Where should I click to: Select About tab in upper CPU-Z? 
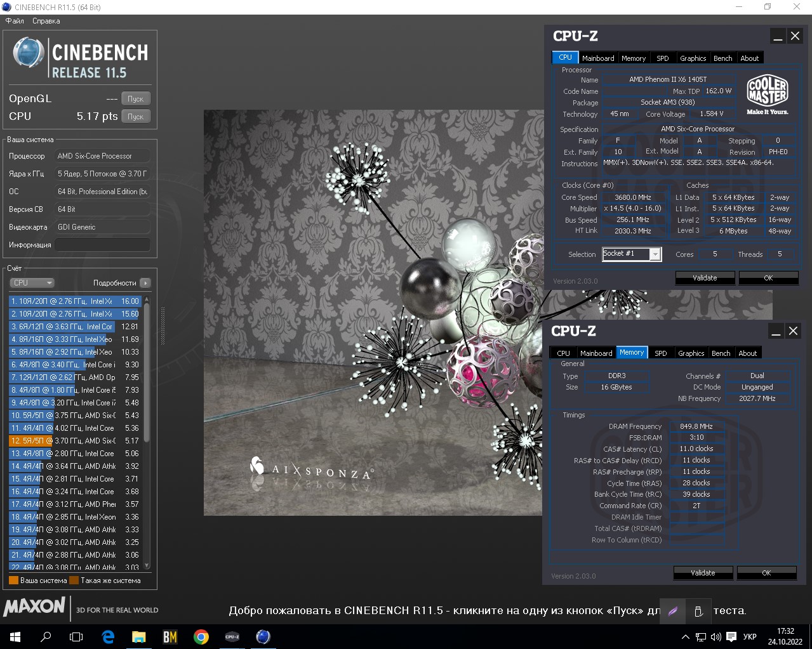750,58
